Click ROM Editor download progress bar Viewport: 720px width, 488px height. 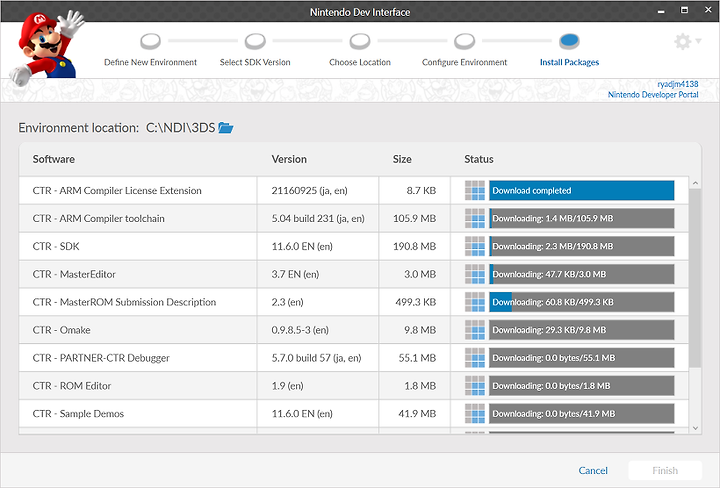[x=582, y=386]
